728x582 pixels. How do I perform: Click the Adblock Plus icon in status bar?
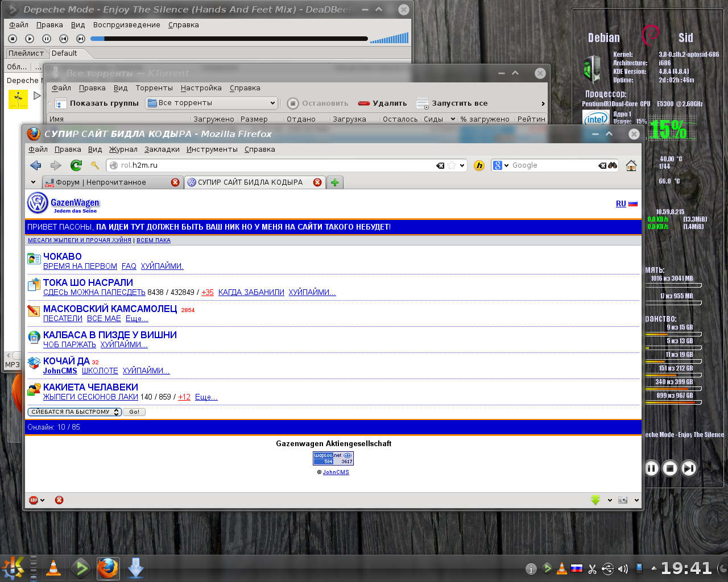click(34, 500)
